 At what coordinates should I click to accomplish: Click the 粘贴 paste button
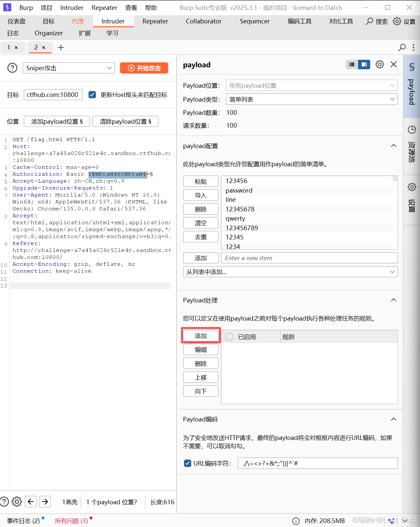(x=201, y=181)
